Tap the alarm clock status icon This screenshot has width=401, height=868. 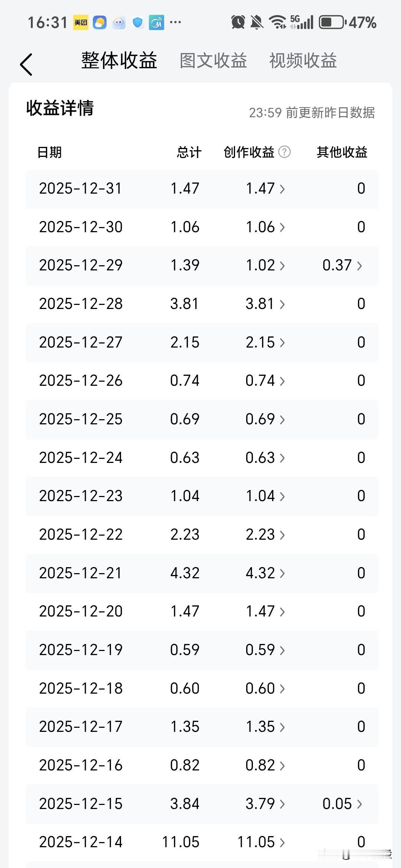pos(238,22)
